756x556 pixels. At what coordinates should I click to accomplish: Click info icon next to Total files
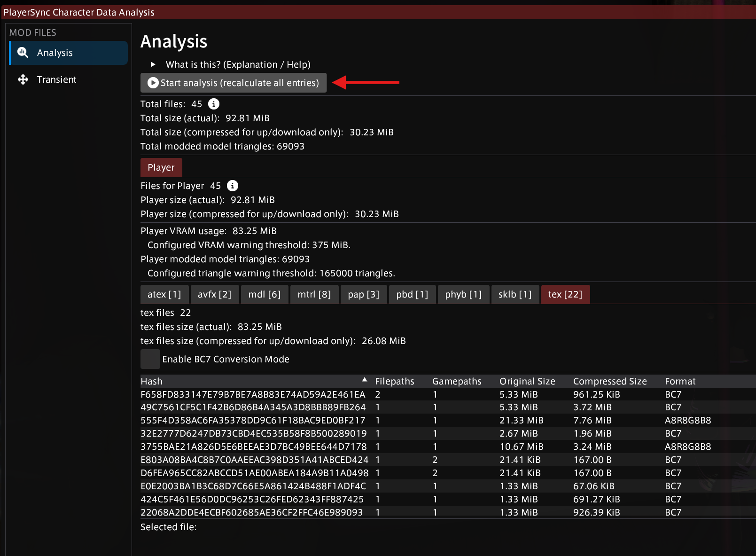214,104
